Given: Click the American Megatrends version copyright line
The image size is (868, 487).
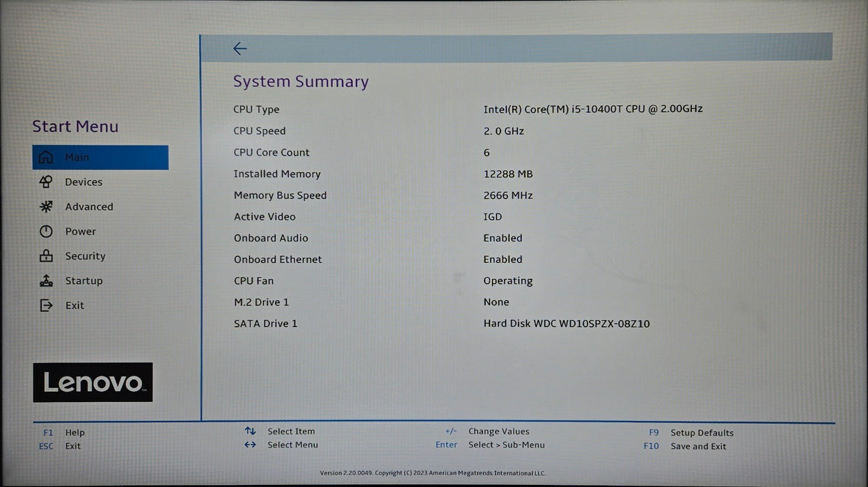Looking at the screenshot, I should 433,473.
